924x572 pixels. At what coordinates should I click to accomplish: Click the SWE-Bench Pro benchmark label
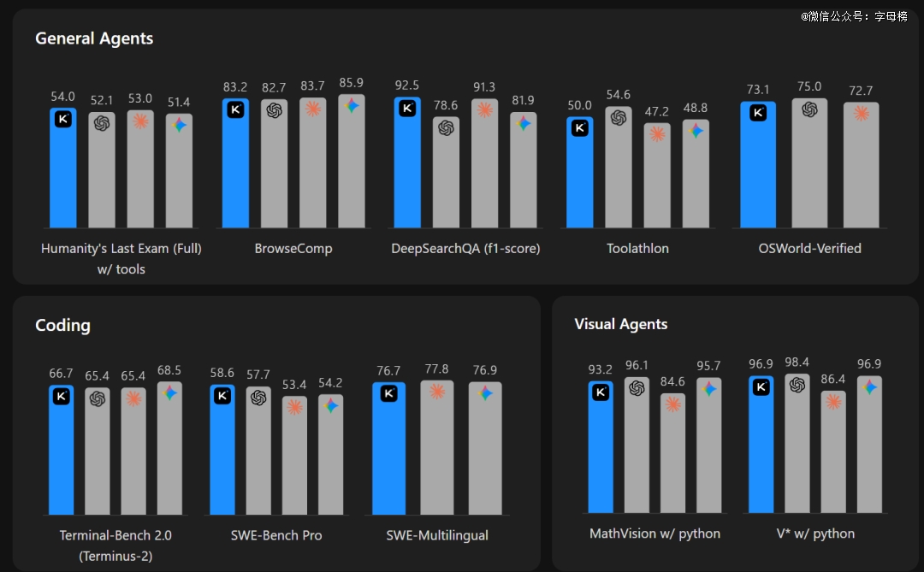click(x=276, y=535)
